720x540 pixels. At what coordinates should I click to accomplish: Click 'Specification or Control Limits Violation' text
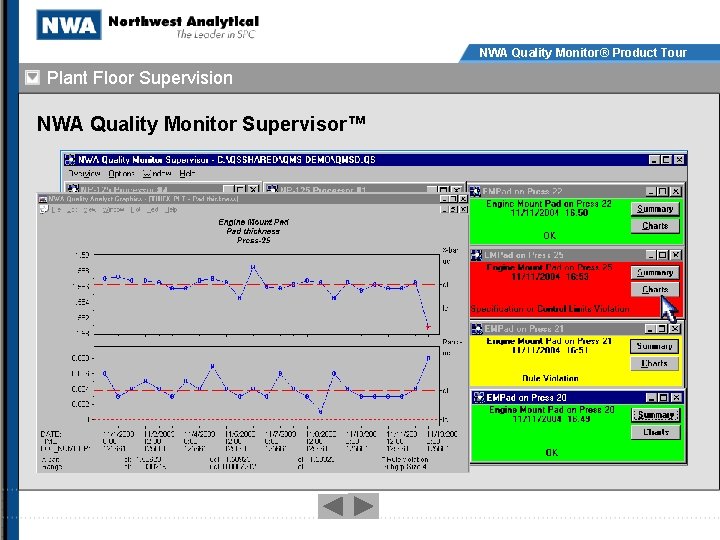550,309
